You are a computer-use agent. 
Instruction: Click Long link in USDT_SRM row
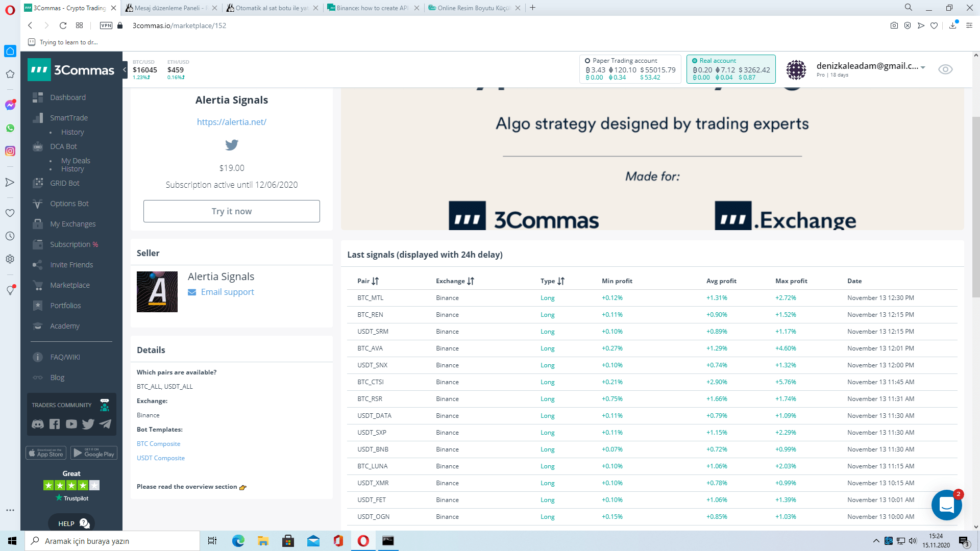[547, 332]
